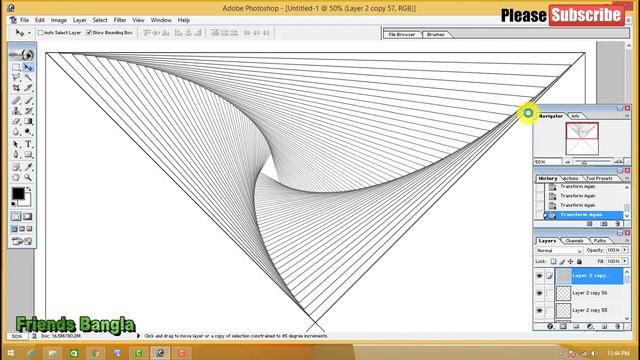Switch to the Channels tab
640x360 pixels.
(x=574, y=241)
